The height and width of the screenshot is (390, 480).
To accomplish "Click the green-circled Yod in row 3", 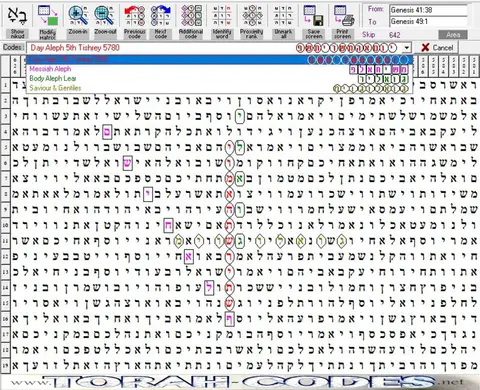I will coord(239,116).
